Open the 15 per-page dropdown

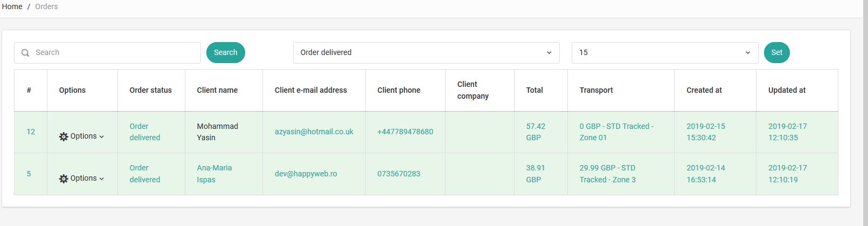[x=665, y=53]
